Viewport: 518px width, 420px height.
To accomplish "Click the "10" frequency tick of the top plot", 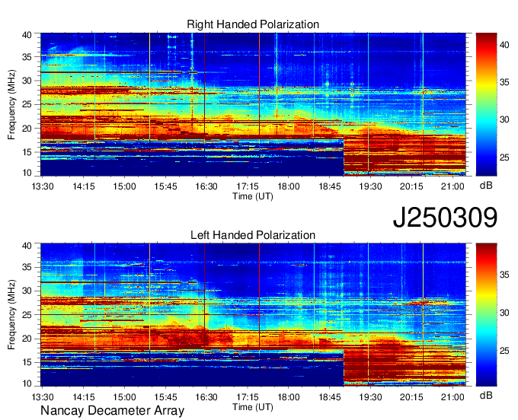I will (27, 173).
